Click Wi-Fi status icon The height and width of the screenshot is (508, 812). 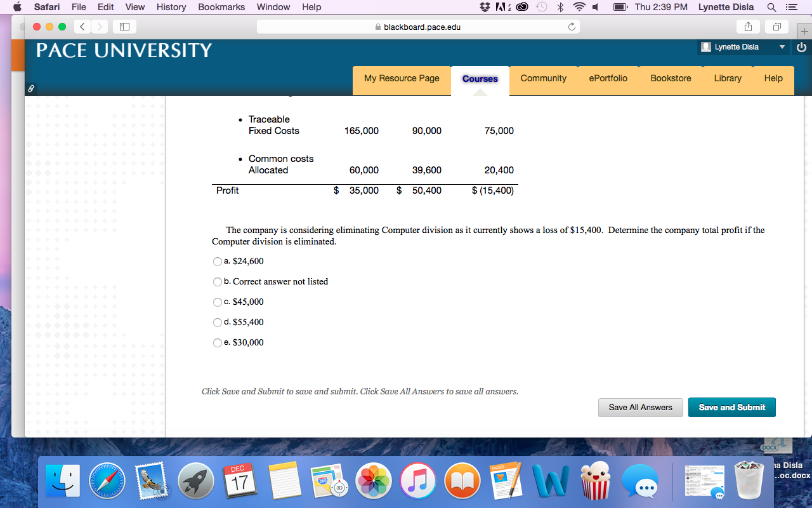pos(579,7)
